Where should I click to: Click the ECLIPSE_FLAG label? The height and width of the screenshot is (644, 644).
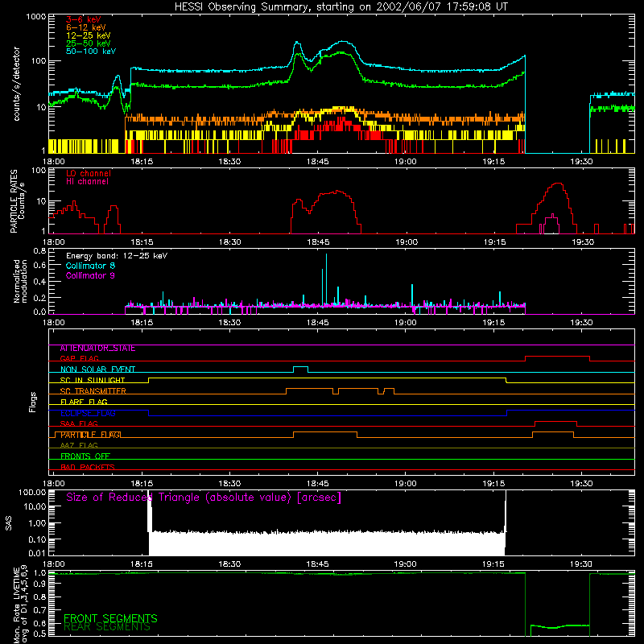[88, 413]
